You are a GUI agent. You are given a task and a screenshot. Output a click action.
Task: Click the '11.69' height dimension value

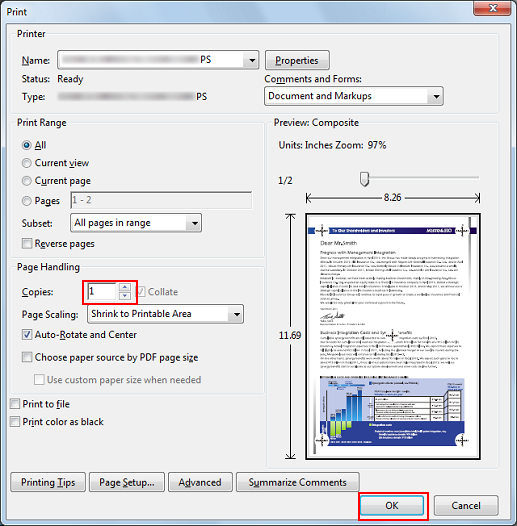(290, 335)
